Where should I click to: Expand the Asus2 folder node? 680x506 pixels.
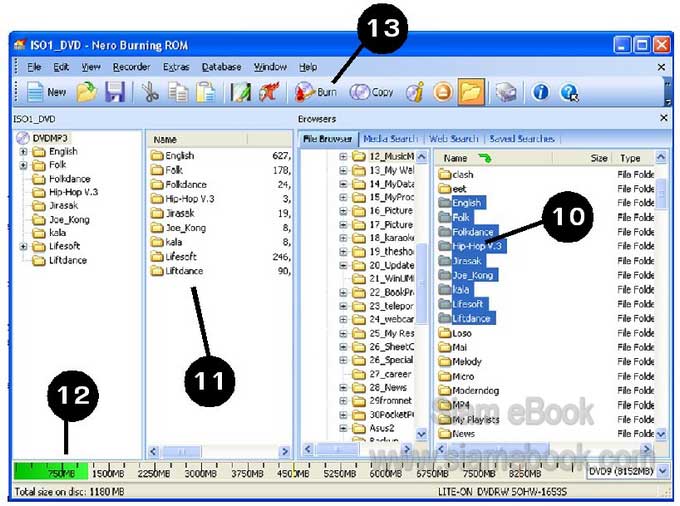tap(343, 428)
